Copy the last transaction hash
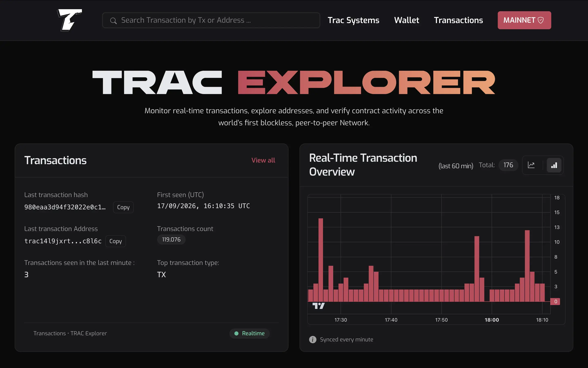 click(123, 207)
